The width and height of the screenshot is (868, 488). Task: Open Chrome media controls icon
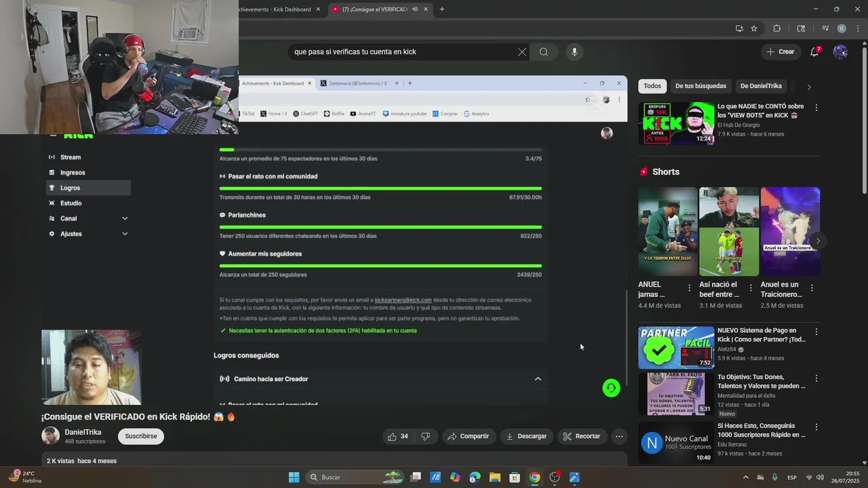(x=825, y=28)
